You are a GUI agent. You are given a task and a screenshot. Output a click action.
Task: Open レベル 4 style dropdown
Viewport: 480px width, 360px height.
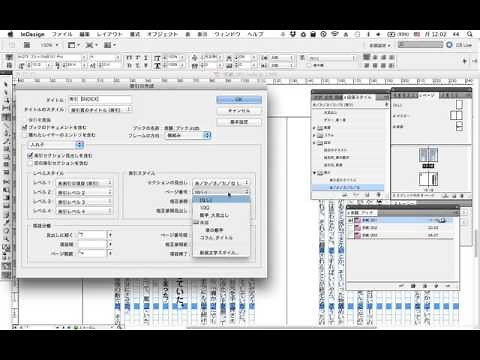[x=84, y=211]
